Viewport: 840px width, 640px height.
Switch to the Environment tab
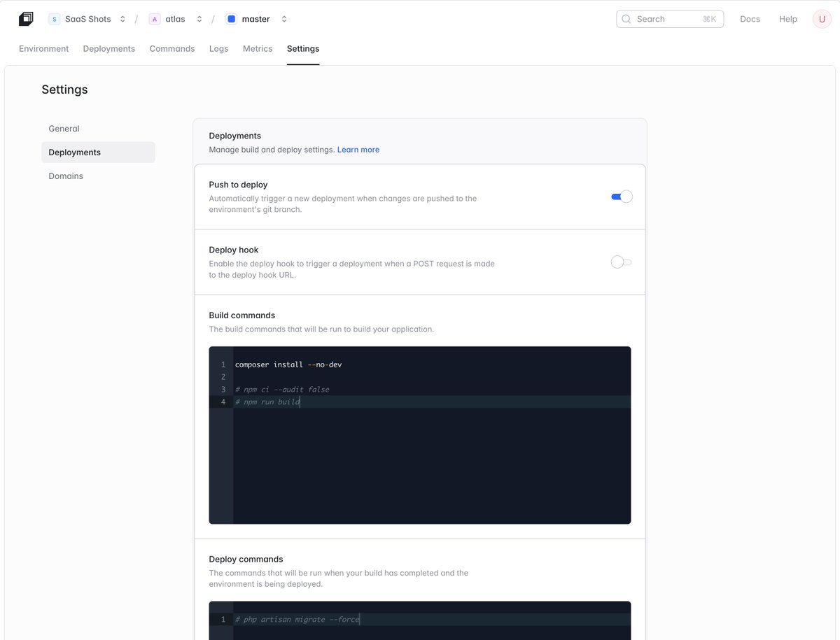tap(44, 49)
